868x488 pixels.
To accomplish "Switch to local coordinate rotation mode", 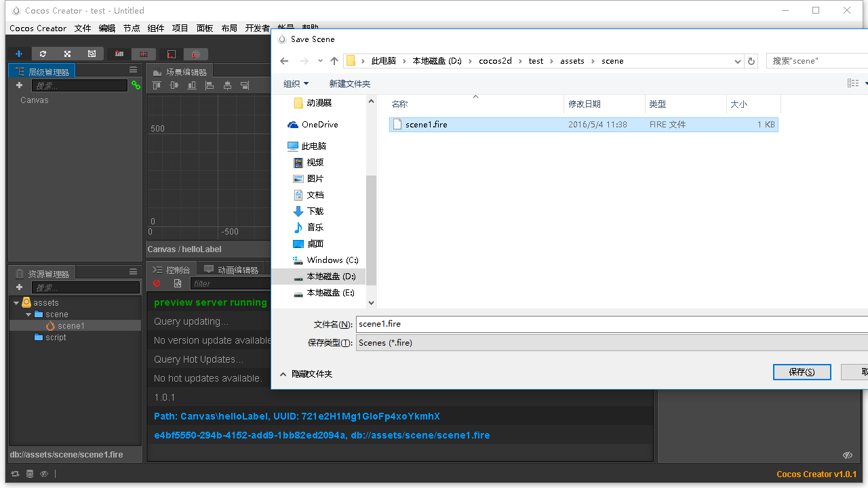I will pyautogui.click(x=172, y=54).
